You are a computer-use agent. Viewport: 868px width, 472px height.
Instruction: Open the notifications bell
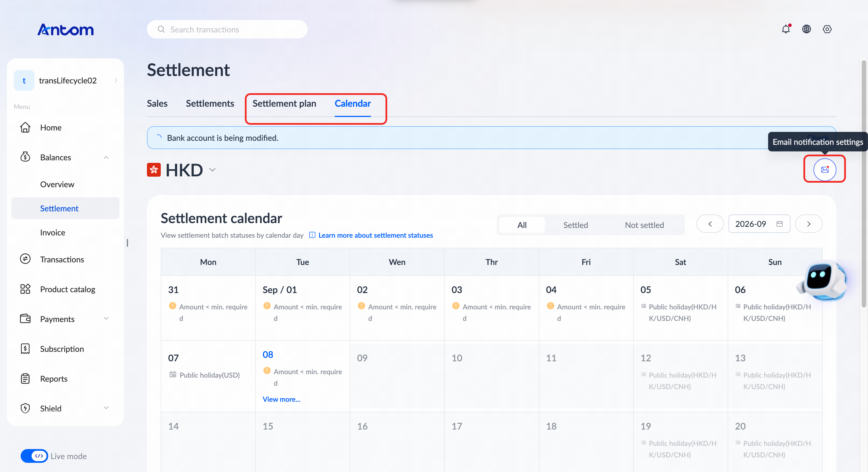coord(786,29)
